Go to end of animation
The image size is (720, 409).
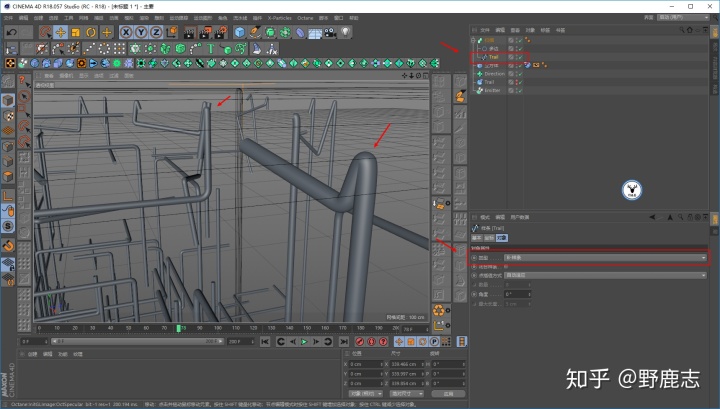tap(343, 342)
